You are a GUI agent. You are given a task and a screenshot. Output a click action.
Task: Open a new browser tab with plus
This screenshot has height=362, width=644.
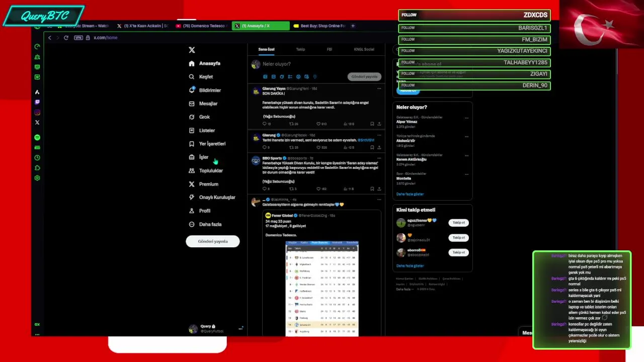[353, 26]
